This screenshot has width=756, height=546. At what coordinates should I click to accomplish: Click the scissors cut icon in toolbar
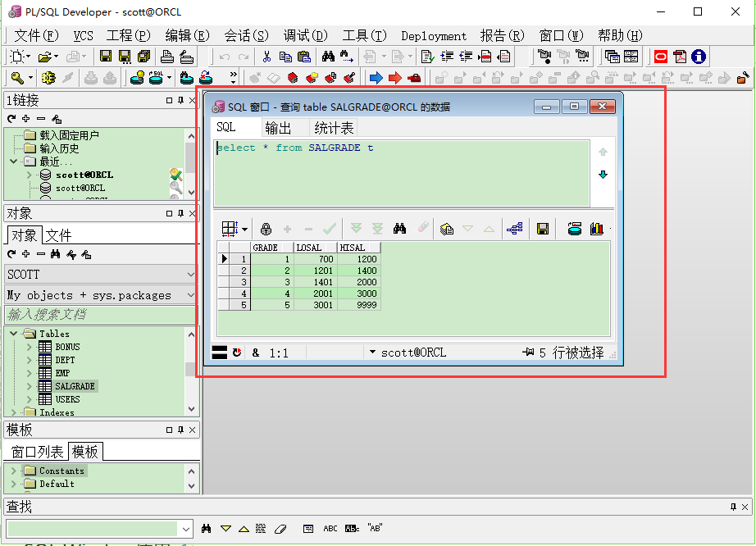(266, 57)
